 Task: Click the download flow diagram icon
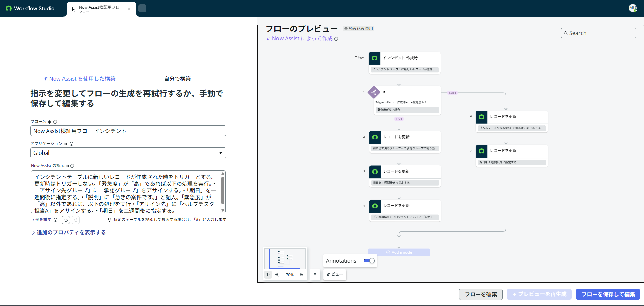[x=315, y=275]
